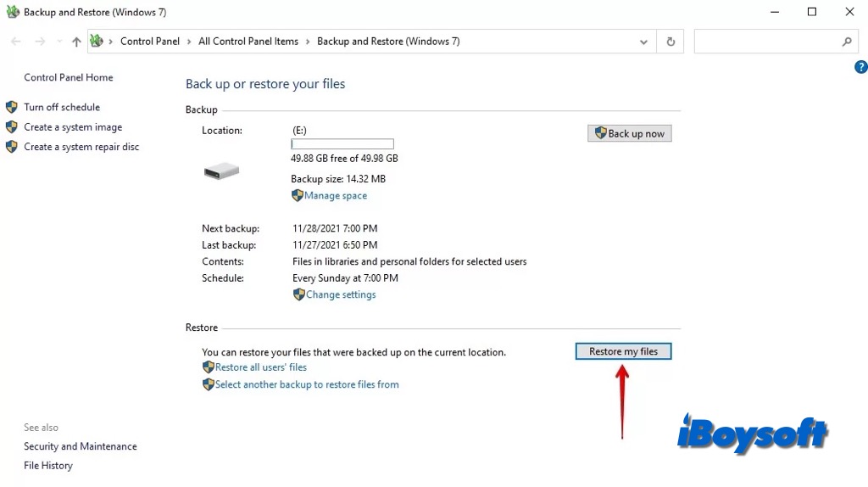Viewport: 868px width, 487px height.
Task: Click the search magnifier icon
Action: (x=847, y=42)
